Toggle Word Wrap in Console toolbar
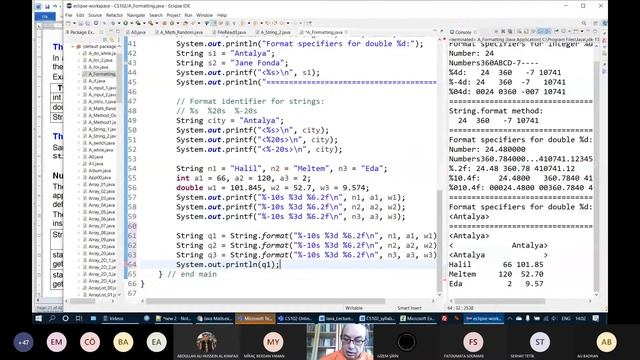 click(x=532, y=31)
